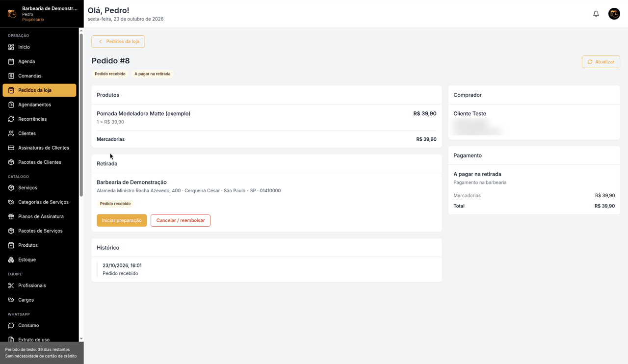628x364 pixels.
Task: Click the pickup address line
Action: [x=189, y=191]
